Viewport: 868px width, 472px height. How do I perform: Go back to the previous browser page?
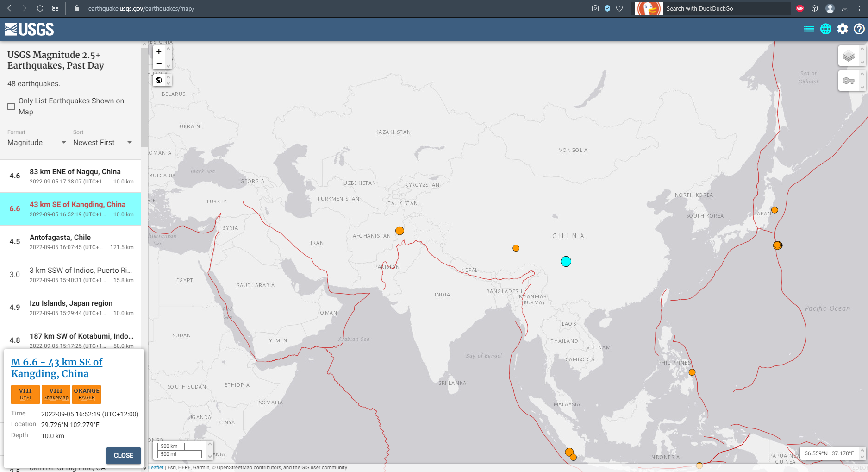[x=9, y=8]
